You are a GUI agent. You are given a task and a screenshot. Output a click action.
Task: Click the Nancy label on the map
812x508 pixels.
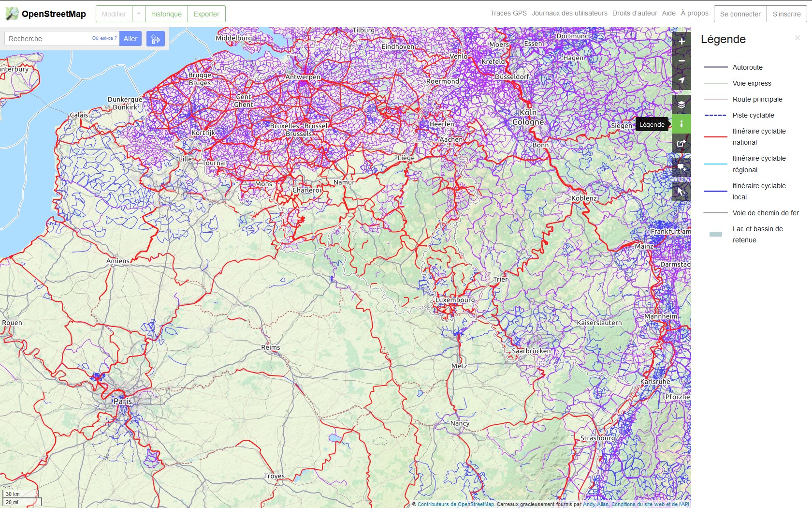coord(460,423)
